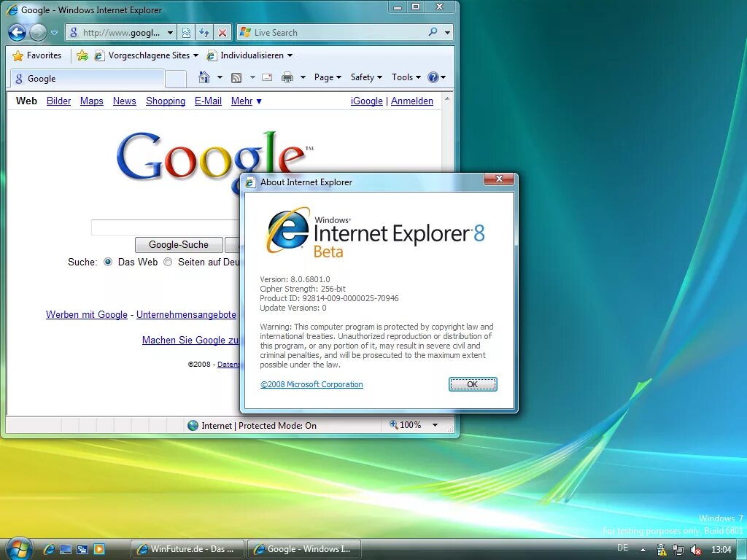Expand the Print dropdown arrow
The width and height of the screenshot is (747, 560).
coord(303,77)
